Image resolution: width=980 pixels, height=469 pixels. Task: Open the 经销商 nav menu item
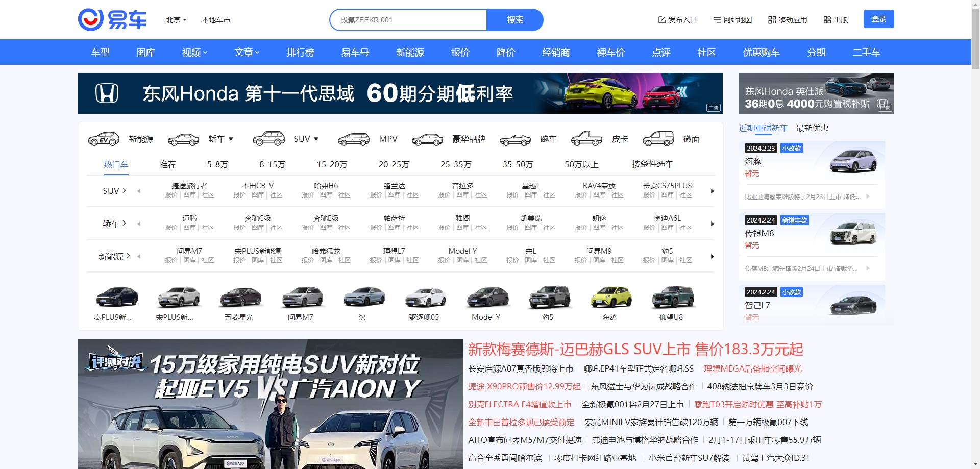[x=556, y=52]
